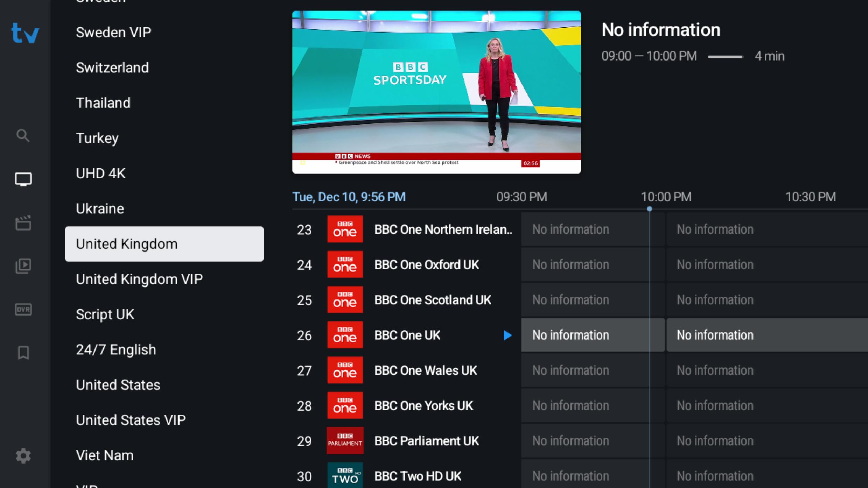Image resolution: width=868 pixels, height=488 pixels.
Task: Select the Script UK category
Action: click(164, 314)
